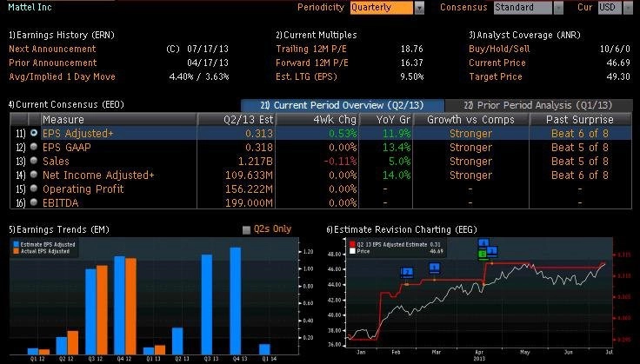Click the Est. LTG (EPS) label

click(x=307, y=76)
